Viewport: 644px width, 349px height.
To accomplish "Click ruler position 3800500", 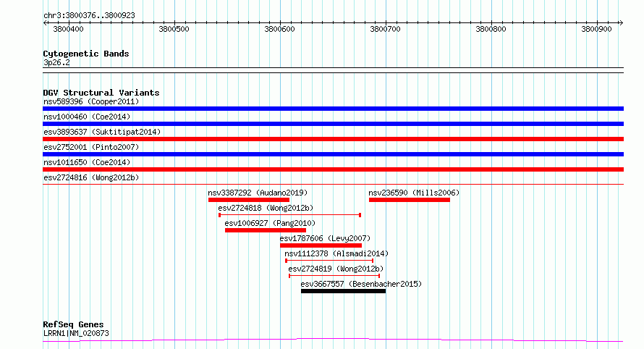I will coord(174,29).
